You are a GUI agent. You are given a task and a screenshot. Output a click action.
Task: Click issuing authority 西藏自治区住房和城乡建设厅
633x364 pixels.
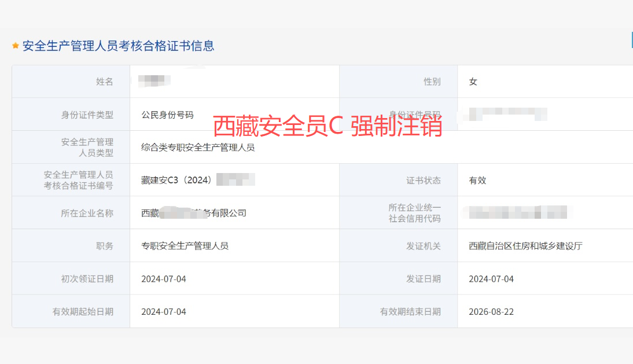[525, 246]
